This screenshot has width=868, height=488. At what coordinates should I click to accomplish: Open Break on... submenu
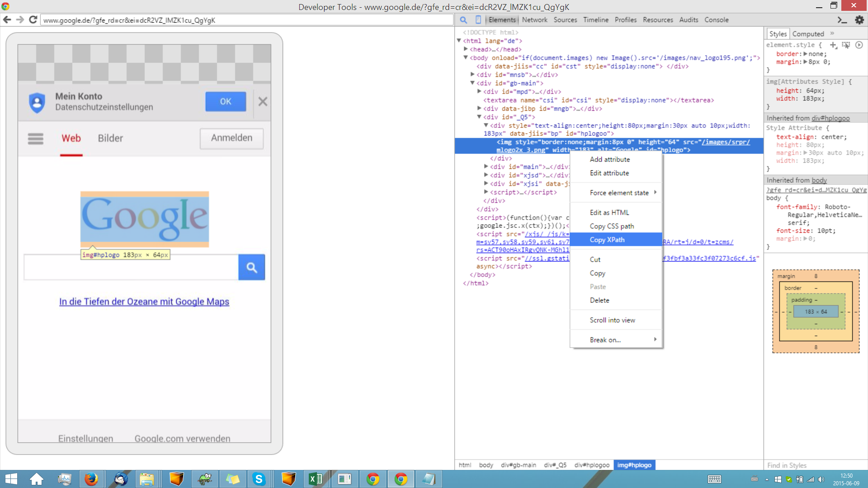(616, 340)
